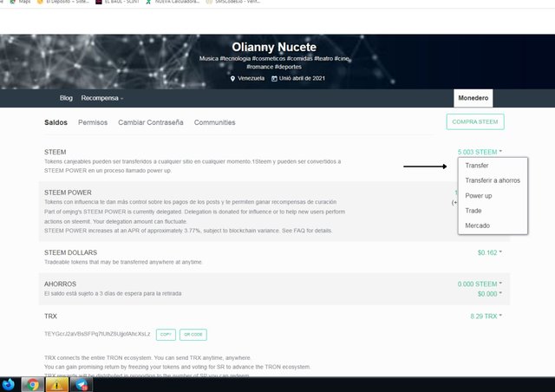Open Chrome from the taskbar
This screenshot has width=555, height=392.
[x=33, y=384]
